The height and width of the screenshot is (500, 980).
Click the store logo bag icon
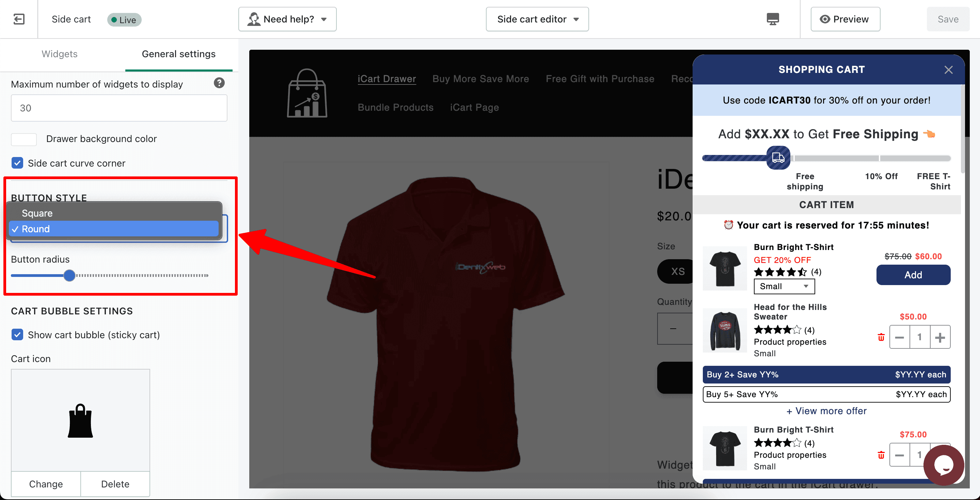tap(306, 93)
